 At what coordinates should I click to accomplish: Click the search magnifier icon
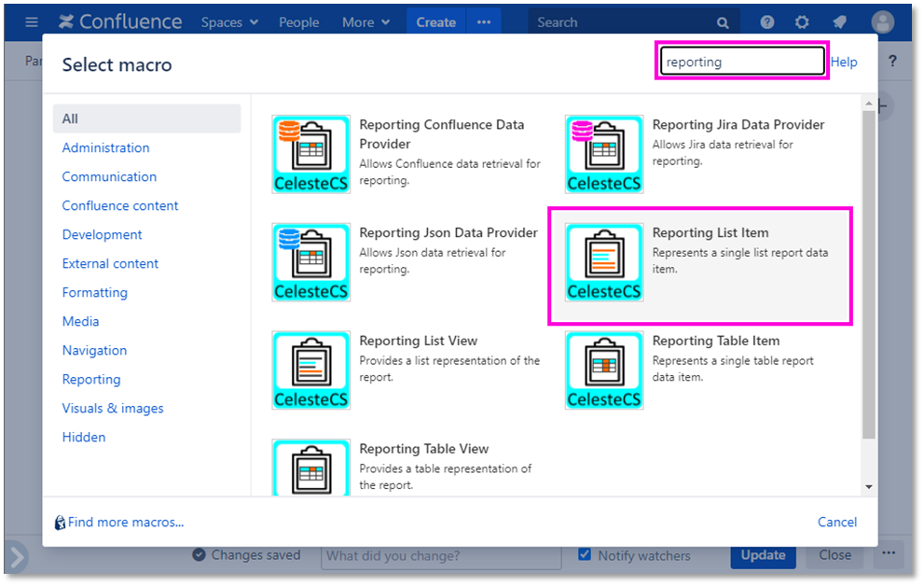(723, 23)
